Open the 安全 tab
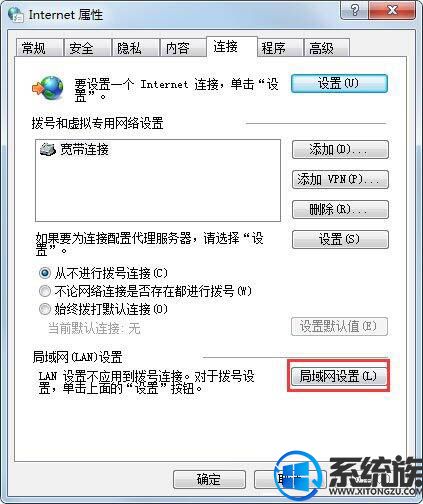 click(x=87, y=48)
